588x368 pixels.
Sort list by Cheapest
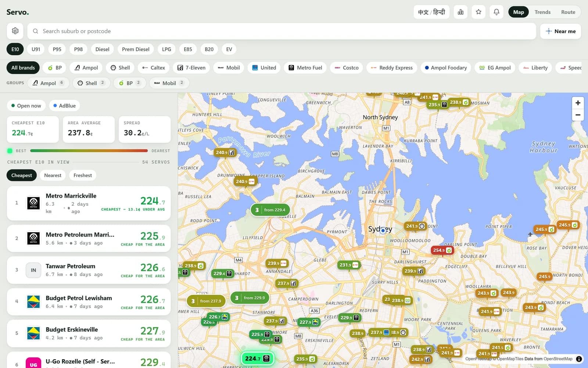pyautogui.click(x=22, y=175)
